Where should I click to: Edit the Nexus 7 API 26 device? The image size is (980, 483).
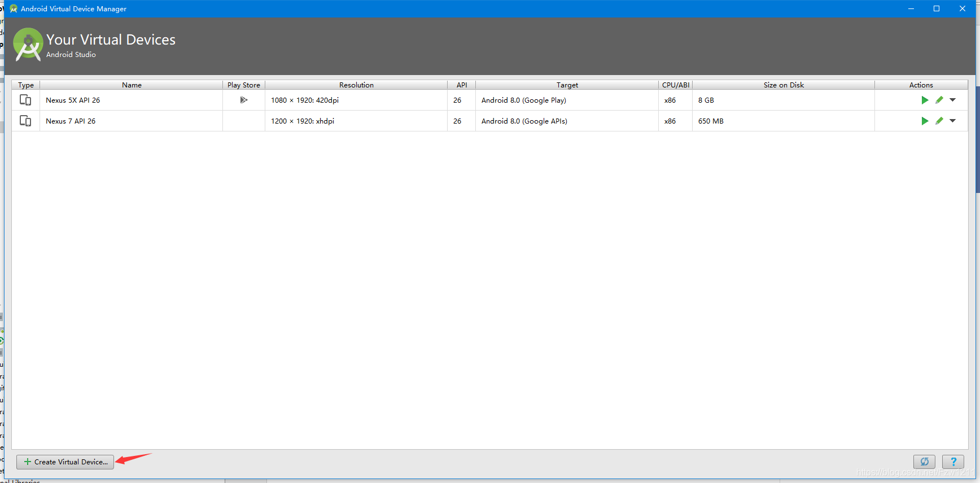tap(939, 121)
